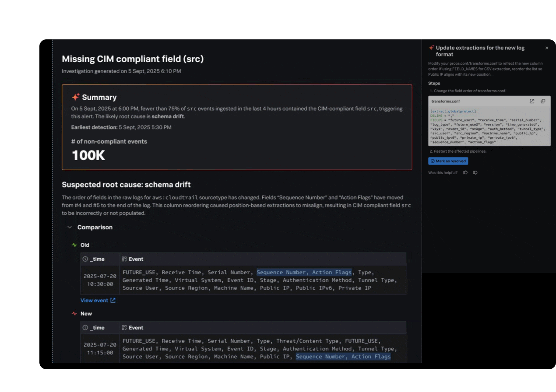Click the clock icon in Old table header
This screenshot has height=392, width=556.
(x=85, y=259)
